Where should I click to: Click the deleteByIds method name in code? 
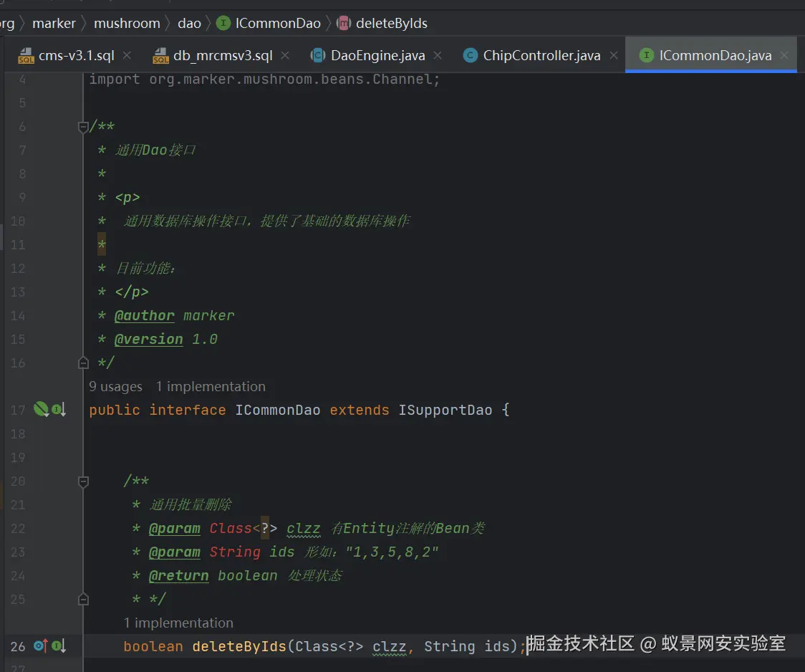tap(239, 646)
